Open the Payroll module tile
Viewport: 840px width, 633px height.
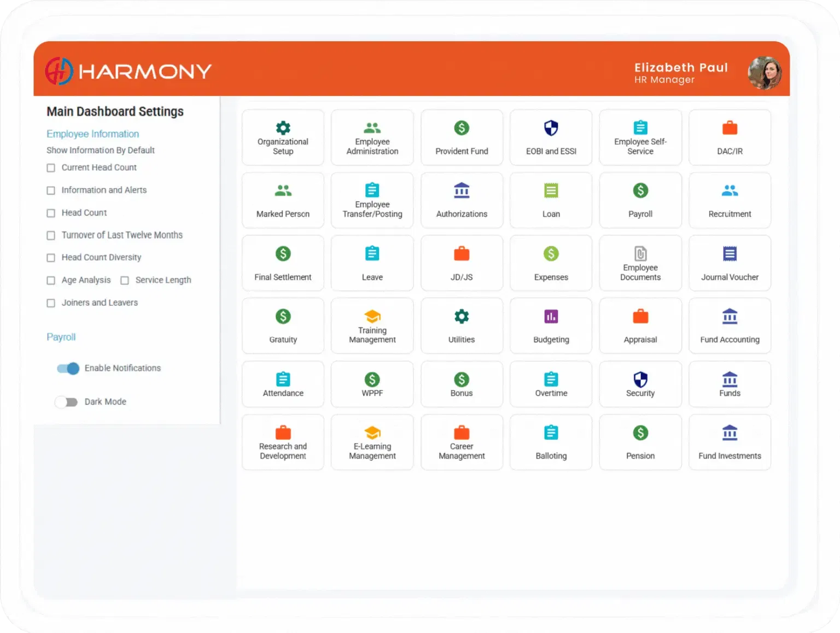(640, 200)
